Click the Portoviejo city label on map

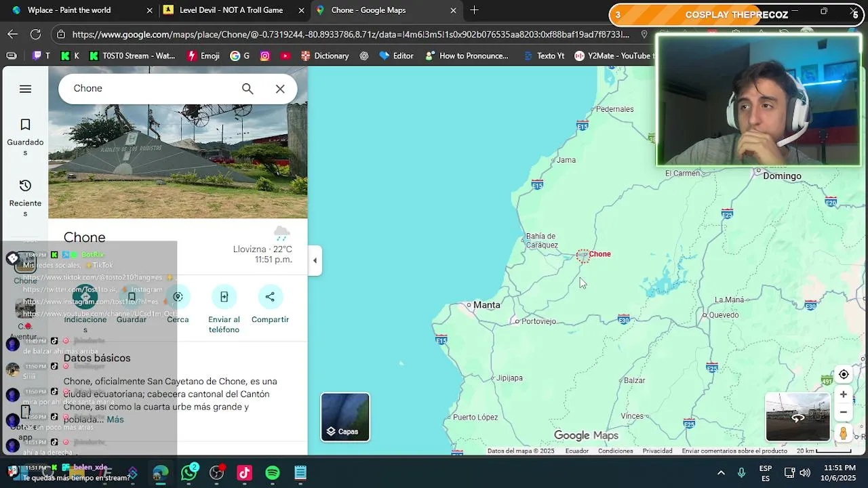coord(538,321)
